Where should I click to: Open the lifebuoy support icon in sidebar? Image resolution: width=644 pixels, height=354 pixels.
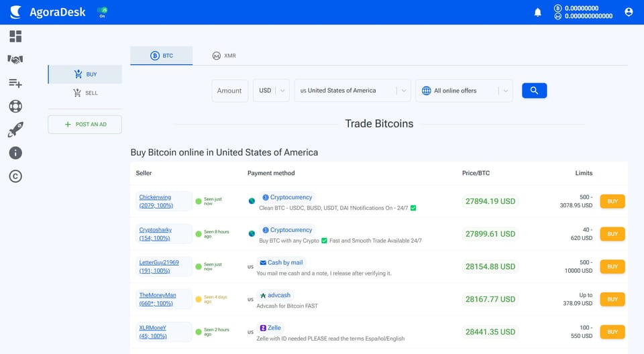[x=15, y=107]
